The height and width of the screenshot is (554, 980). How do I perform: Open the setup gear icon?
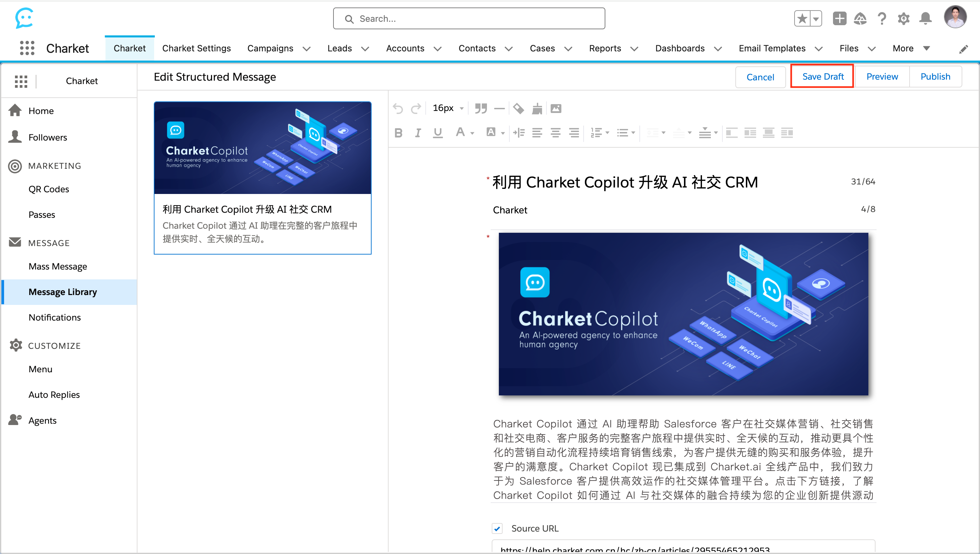903,18
